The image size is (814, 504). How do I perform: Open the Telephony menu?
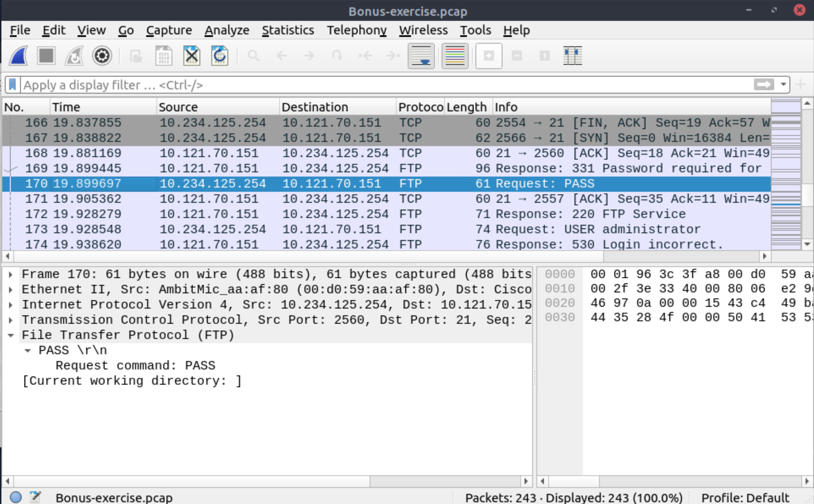[x=356, y=30]
